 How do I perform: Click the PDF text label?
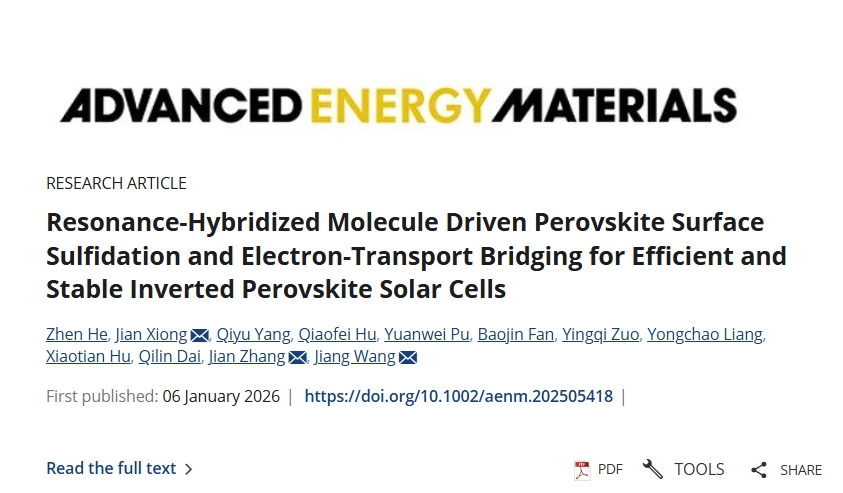tap(610, 470)
